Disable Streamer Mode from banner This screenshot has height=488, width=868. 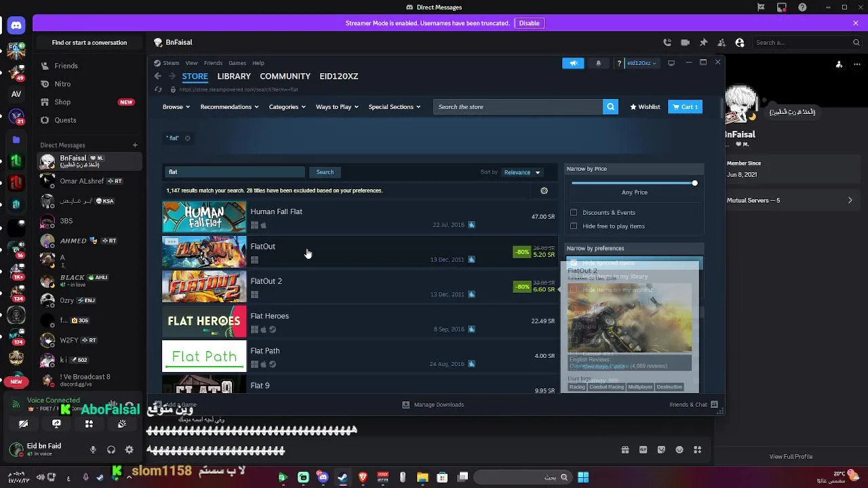pyautogui.click(x=529, y=23)
